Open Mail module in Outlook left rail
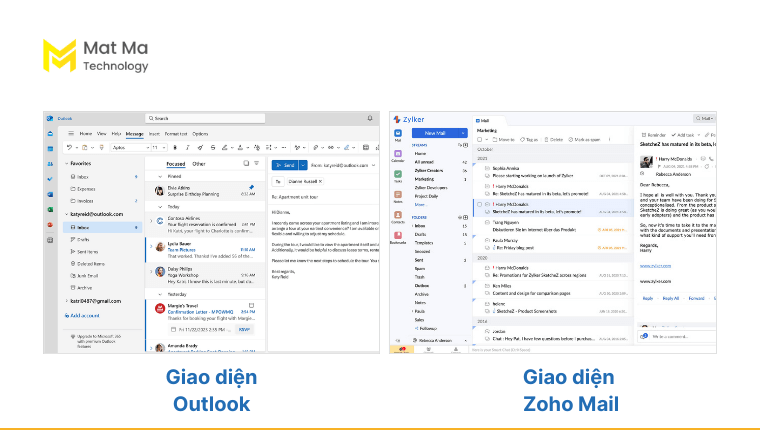Viewport: 760px width, 430px height. pyautogui.click(x=50, y=133)
